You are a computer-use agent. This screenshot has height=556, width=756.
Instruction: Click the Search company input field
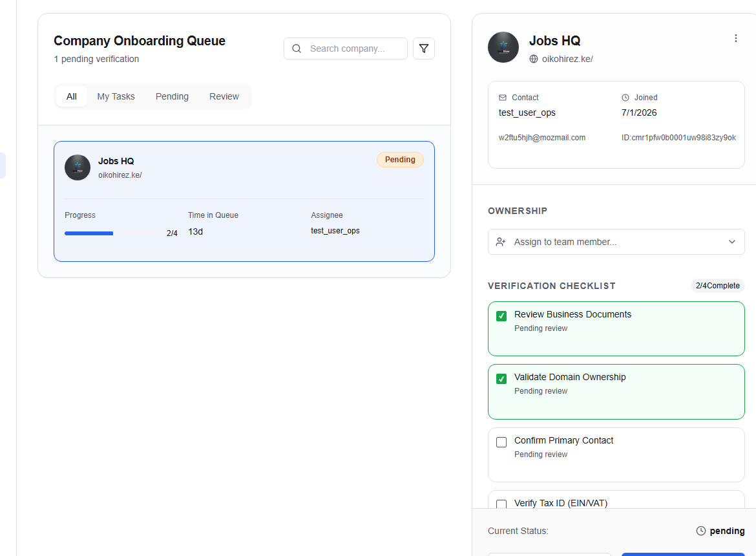tap(346, 48)
